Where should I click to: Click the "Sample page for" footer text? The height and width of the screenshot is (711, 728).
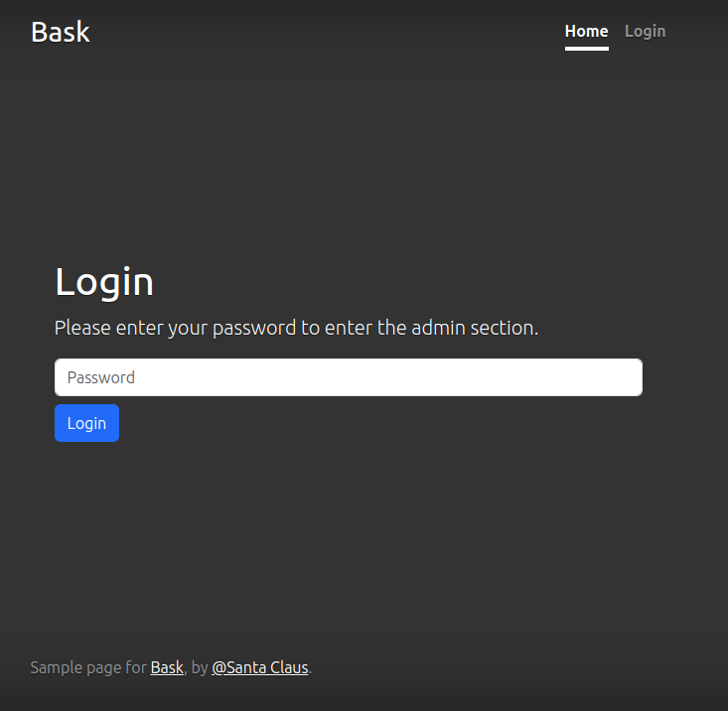(88, 667)
